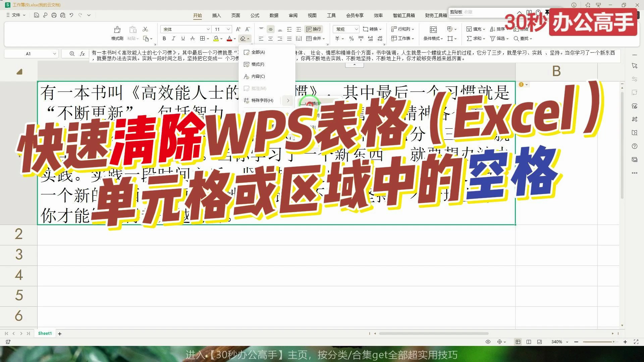Click the zoom slider handle
The image size is (644, 362).
point(613,342)
